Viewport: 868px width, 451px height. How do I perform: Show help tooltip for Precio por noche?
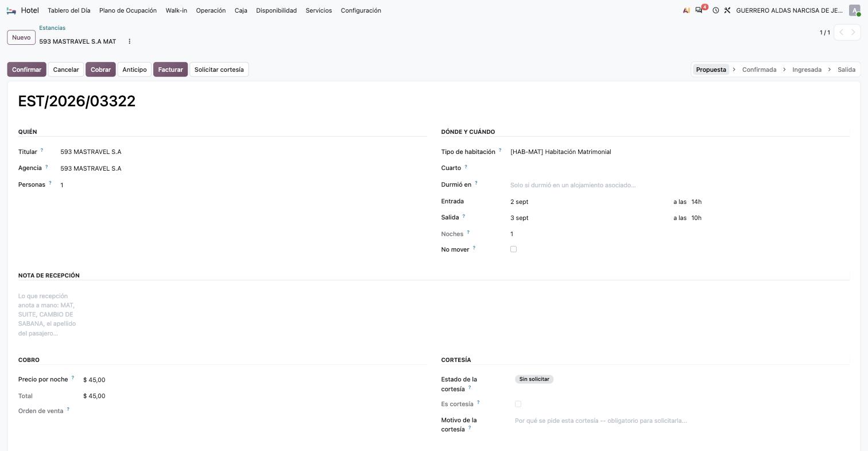pos(73,378)
